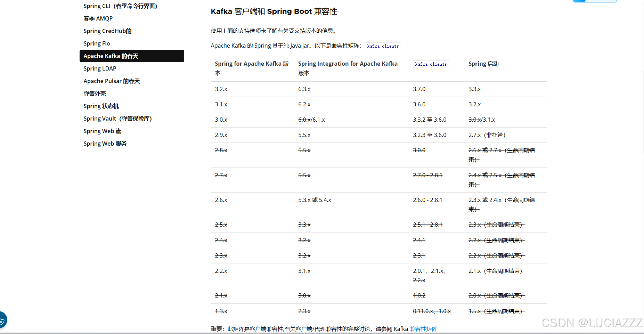The width and height of the screenshot is (644, 334).
Task: Click the kafka-clients code tag in paragraph
Action: [383, 46]
